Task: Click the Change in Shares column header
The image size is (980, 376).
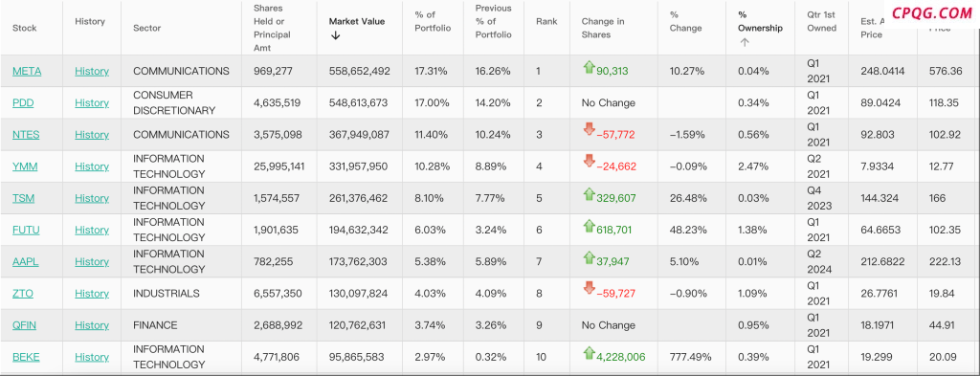Action: 603,28
